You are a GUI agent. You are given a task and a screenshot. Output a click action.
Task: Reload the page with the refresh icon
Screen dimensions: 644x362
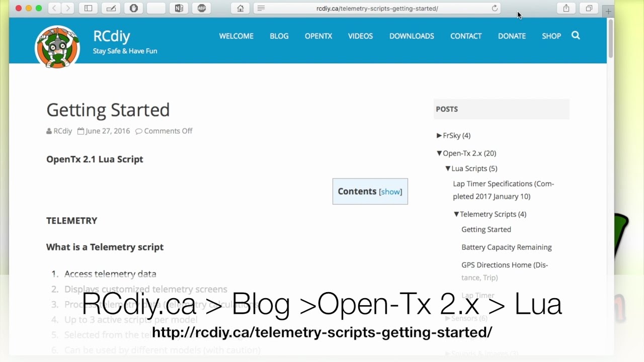pos(495,8)
